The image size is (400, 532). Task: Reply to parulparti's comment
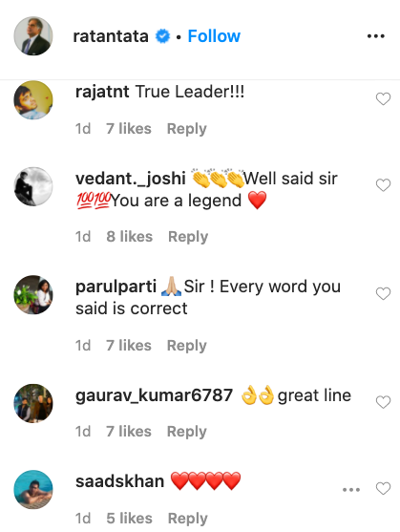coord(187,346)
